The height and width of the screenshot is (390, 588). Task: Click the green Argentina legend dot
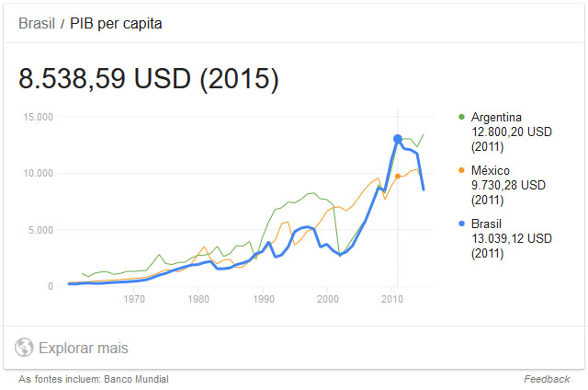(x=460, y=118)
